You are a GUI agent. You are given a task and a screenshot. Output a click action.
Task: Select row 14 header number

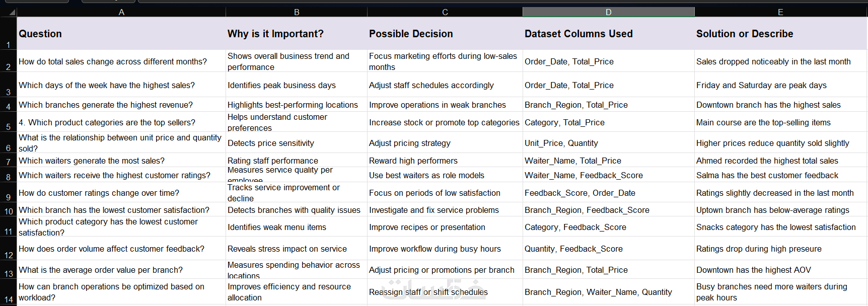coord(9,299)
